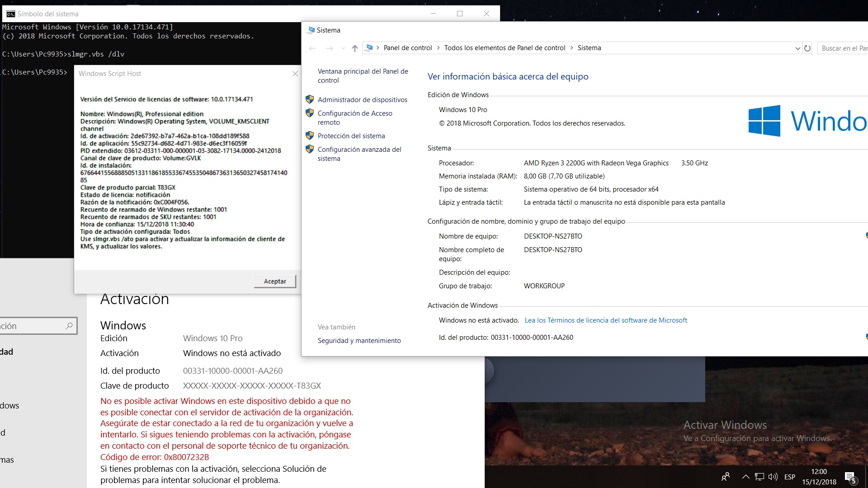Open Configuración avanzada del sistema link
The width and height of the screenshot is (868, 488).
(x=359, y=154)
